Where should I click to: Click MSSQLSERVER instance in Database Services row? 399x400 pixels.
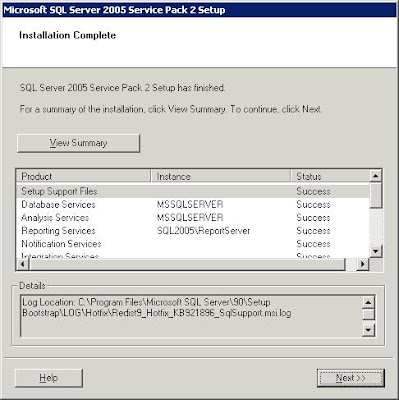tap(190, 204)
